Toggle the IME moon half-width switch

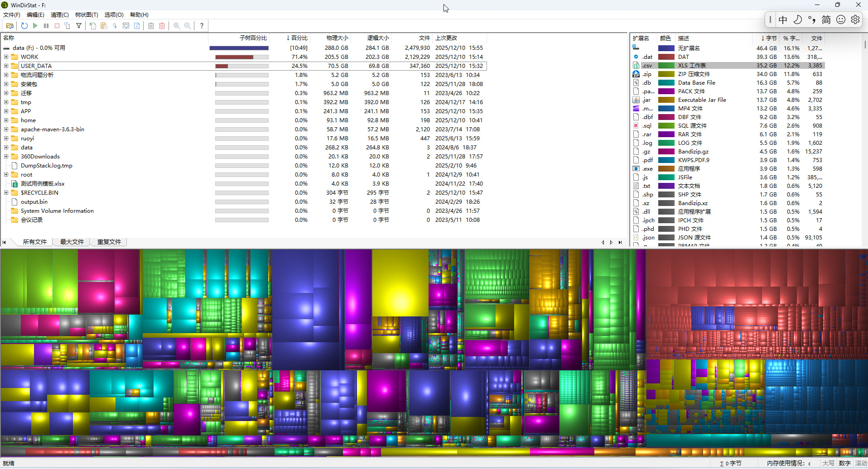pyautogui.click(x=798, y=19)
